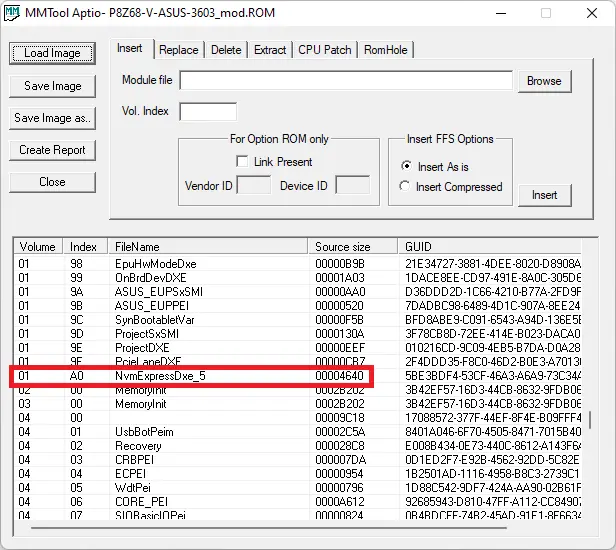Click the Insert button at bottom right

(544, 195)
